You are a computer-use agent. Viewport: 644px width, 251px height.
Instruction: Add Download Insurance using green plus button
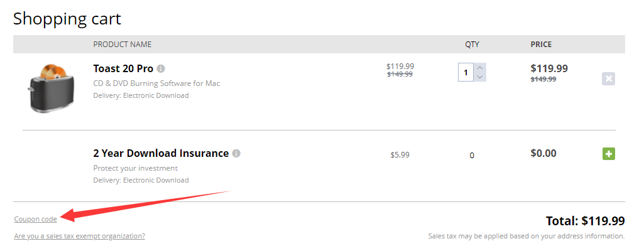(x=608, y=154)
